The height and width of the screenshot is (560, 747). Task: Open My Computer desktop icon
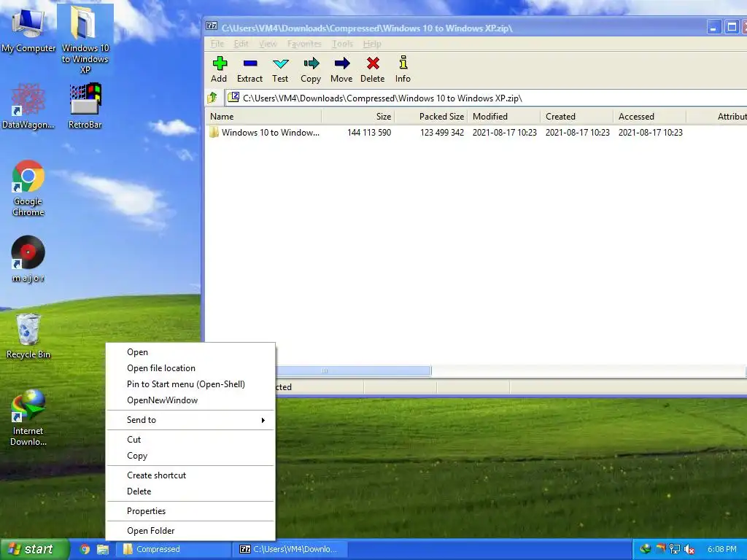point(28,31)
